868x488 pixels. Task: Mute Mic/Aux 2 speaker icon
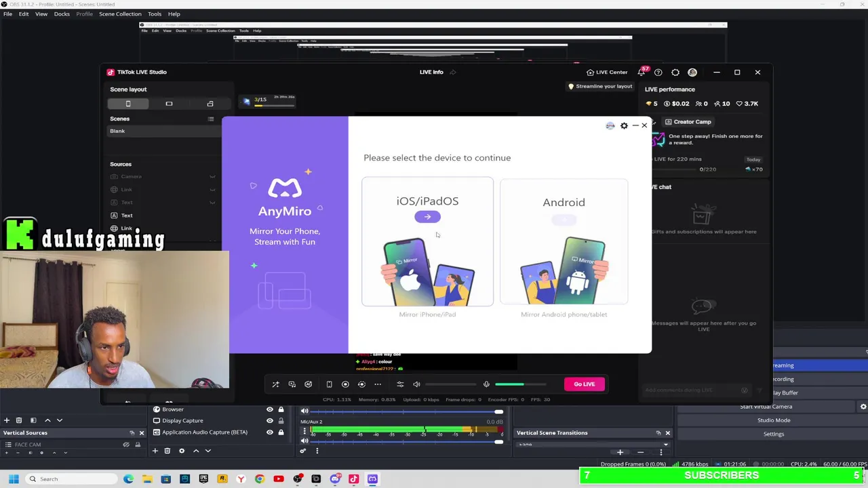pyautogui.click(x=304, y=441)
